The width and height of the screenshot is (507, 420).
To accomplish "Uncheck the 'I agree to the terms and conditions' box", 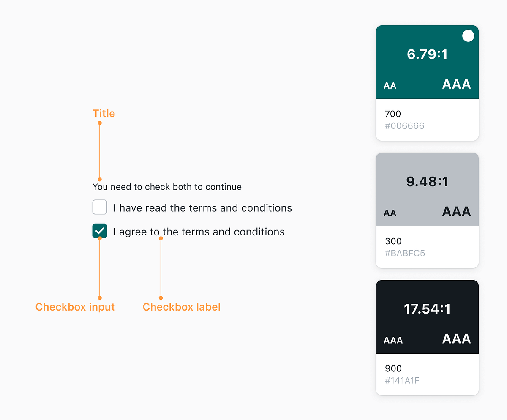I will (x=100, y=231).
